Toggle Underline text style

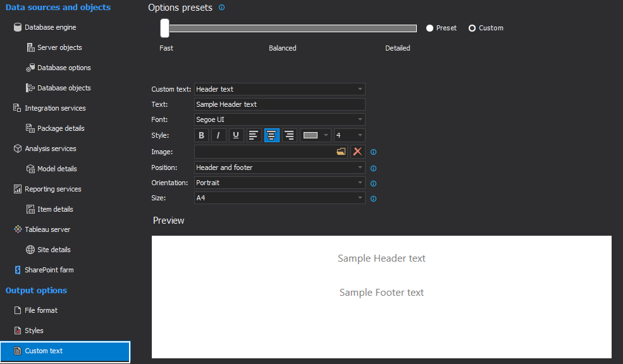(236, 135)
